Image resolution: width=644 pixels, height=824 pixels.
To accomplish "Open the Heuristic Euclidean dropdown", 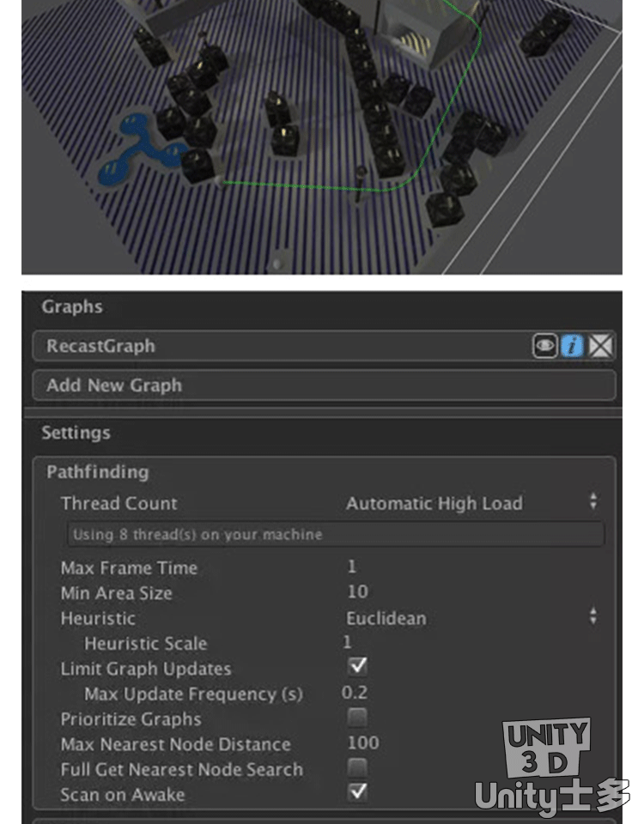I will pyautogui.click(x=471, y=618).
